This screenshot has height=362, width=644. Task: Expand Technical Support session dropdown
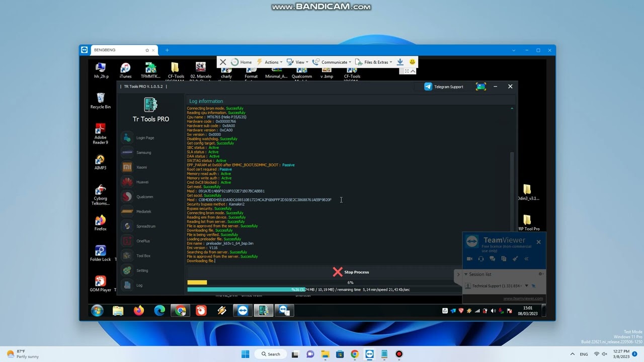pos(527,286)
